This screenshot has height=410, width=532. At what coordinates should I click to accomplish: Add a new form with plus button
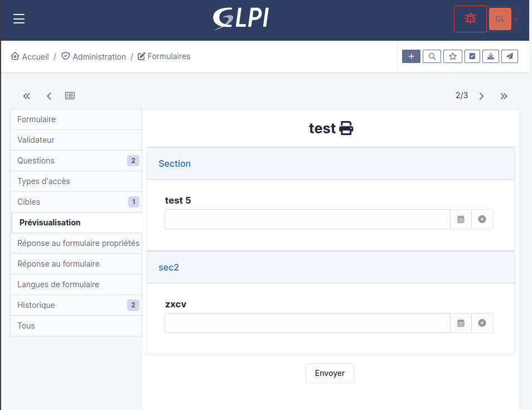coord(411,56)
